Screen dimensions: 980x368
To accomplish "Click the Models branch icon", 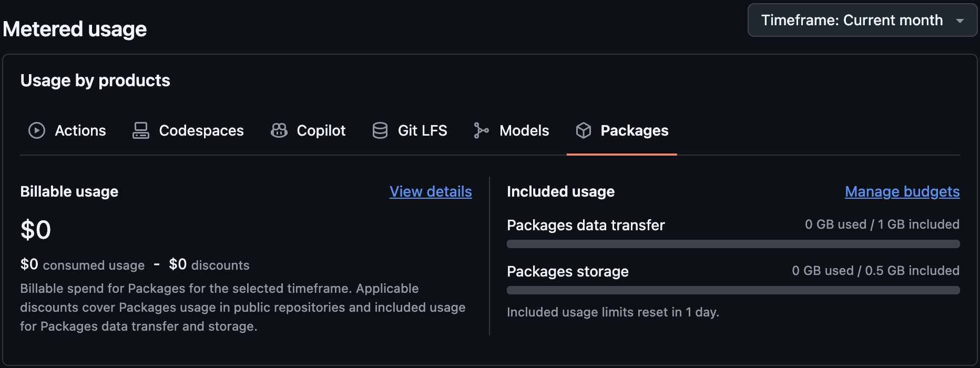I will tap(481, 130).
